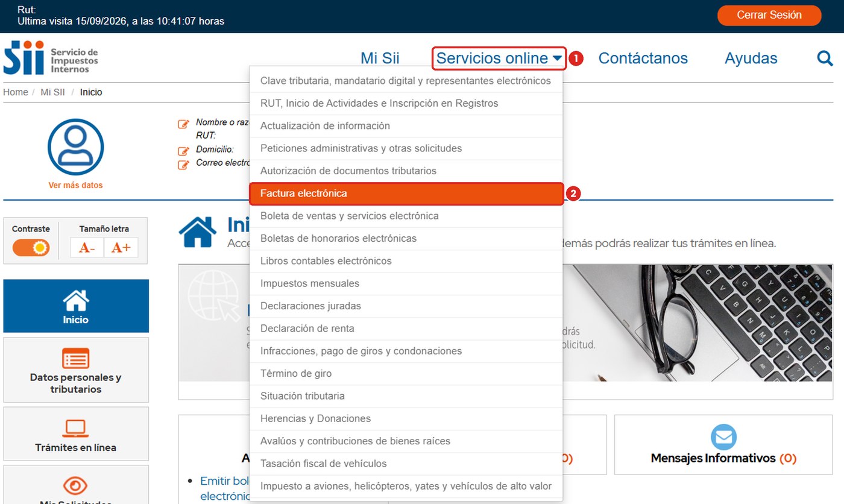Click the Datos personales y tributarios icon
The height and width of the screenshot is (504, 844).
coord(76,358)
